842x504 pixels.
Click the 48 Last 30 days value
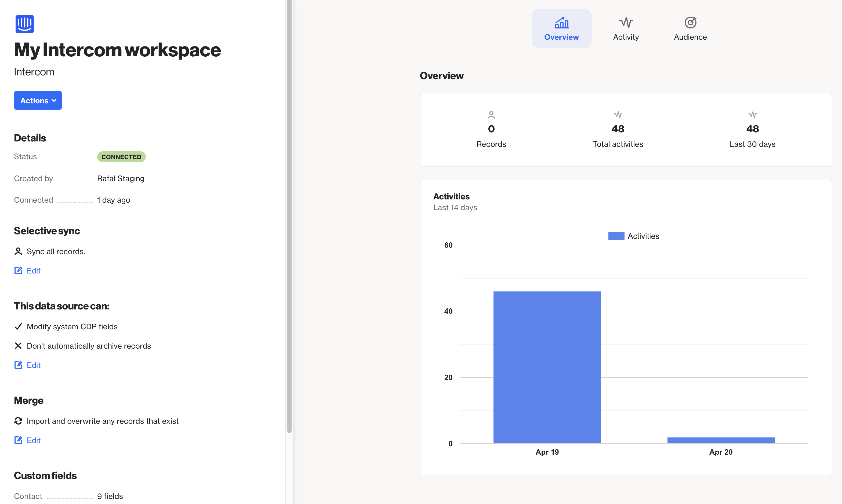752,129
